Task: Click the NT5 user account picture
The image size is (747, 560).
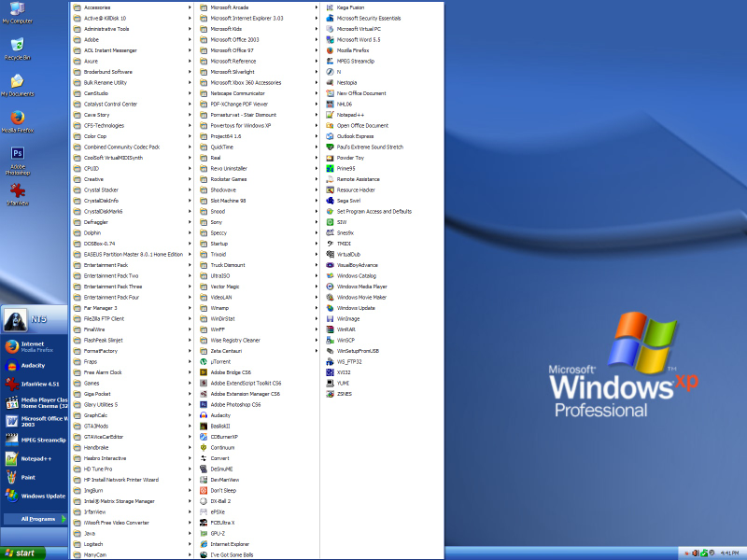Action: (x=15, y=319)
